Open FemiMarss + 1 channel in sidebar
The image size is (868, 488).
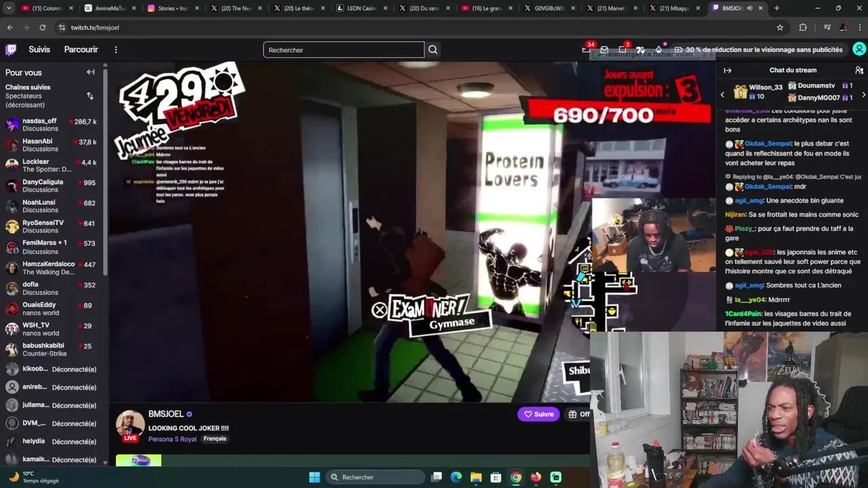(52, 247)
